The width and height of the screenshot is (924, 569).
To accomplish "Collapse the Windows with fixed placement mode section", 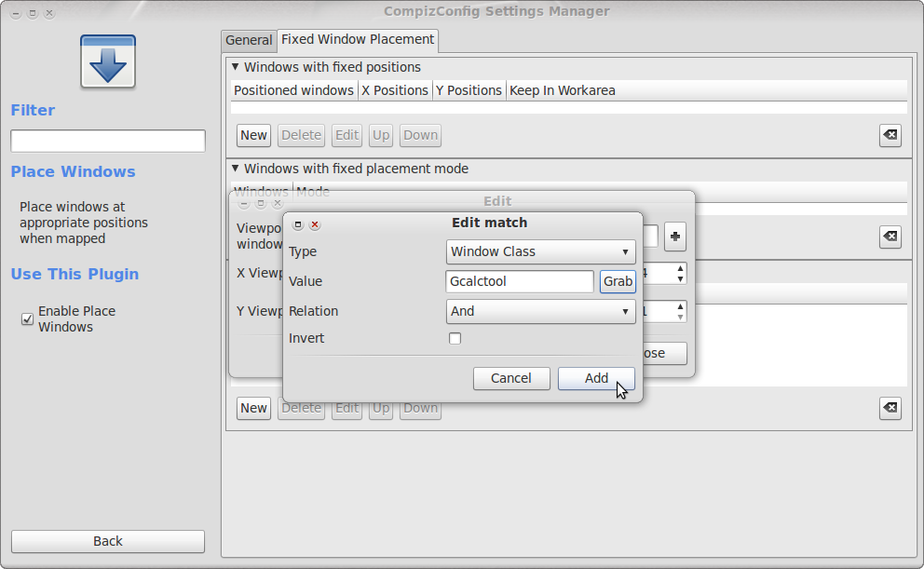I will pyautogui.click(x=235, y=168).
